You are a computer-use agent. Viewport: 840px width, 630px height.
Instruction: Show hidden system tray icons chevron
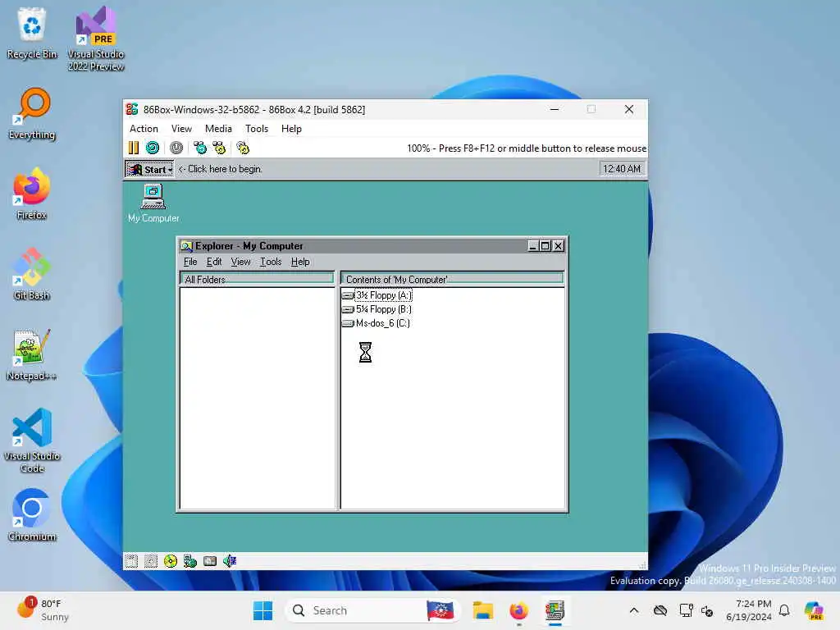coord(634,610)
